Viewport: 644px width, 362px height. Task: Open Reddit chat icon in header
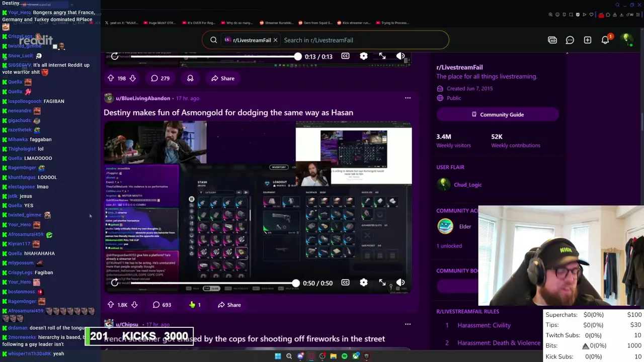570,40
